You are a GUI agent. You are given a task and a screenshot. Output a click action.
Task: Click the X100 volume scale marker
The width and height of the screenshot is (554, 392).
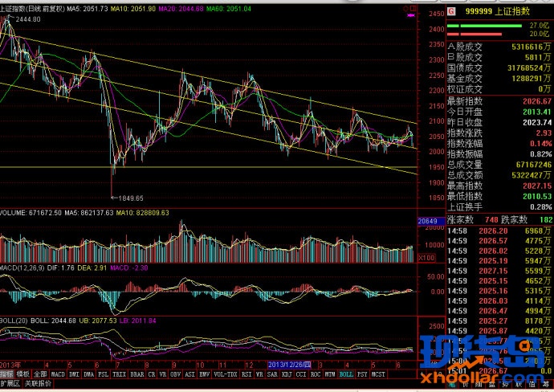click(x=427, y=258)
